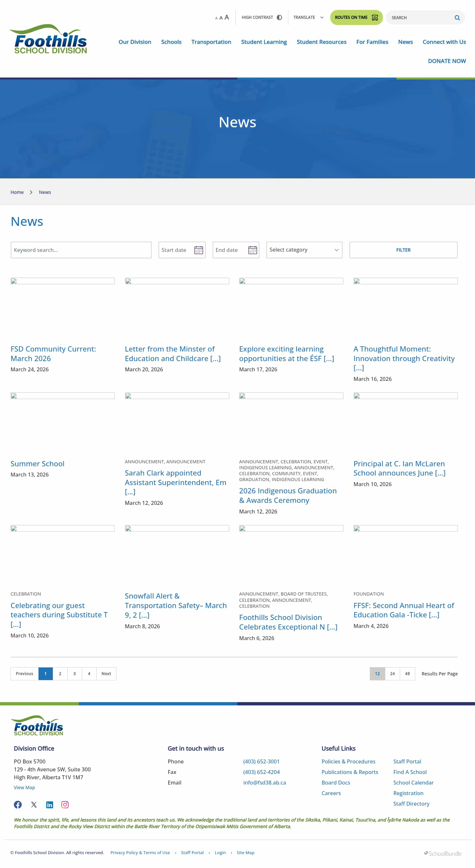The width and height of the screenshot is (475, 868).
Task: Open Start date calendar icon
Action: (199, 250)
